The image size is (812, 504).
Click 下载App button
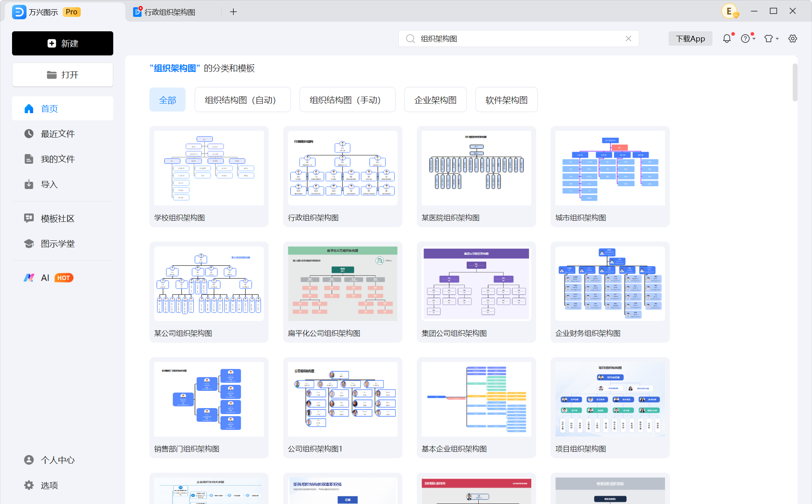click(x=690, y=39)
